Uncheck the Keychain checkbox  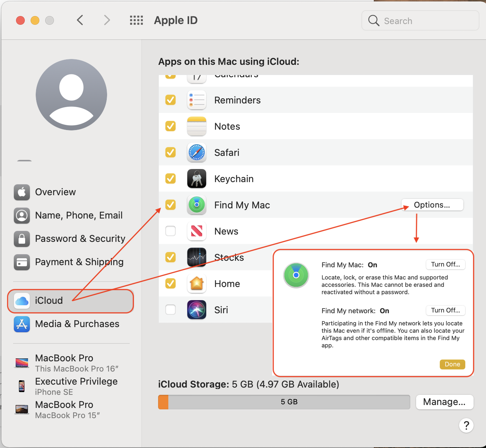pyautogui.click(x=171, y=178)
